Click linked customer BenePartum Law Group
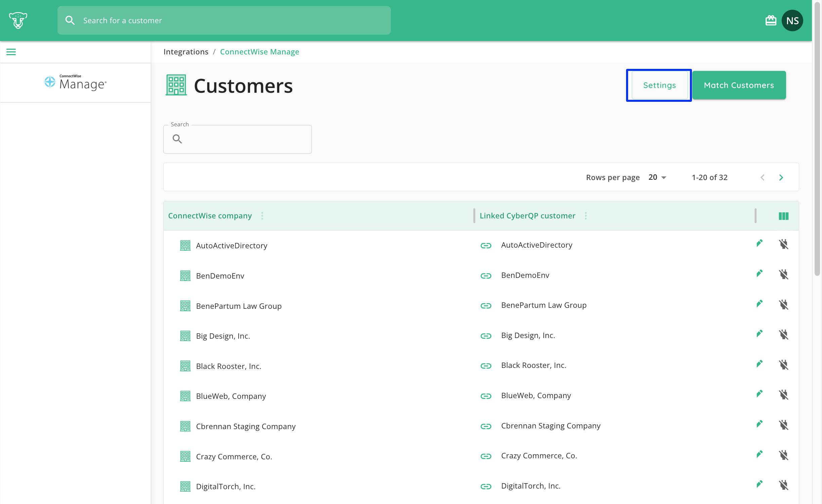This screenshot has height=504, width=822. (x=544, y=305)
